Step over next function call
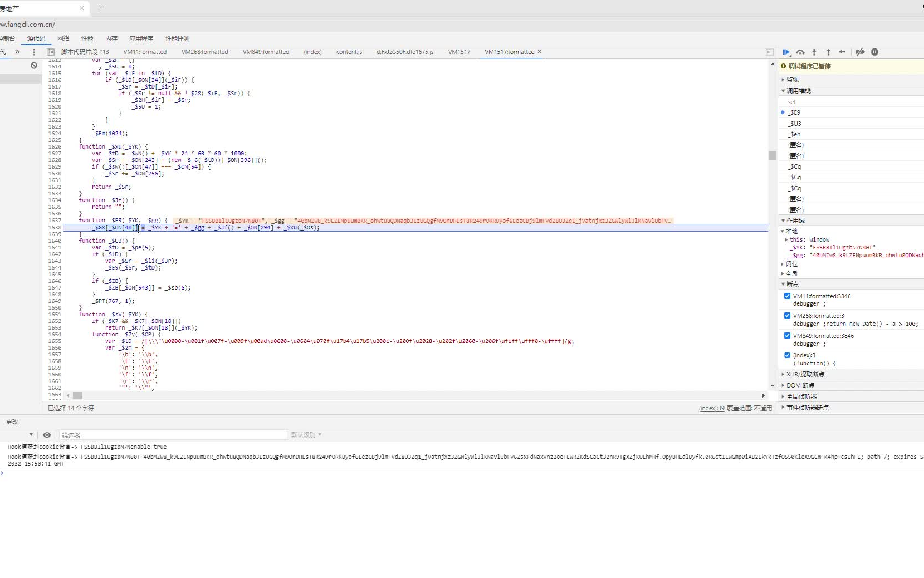This screenshot has width=924, height=578. click(800, 52)
